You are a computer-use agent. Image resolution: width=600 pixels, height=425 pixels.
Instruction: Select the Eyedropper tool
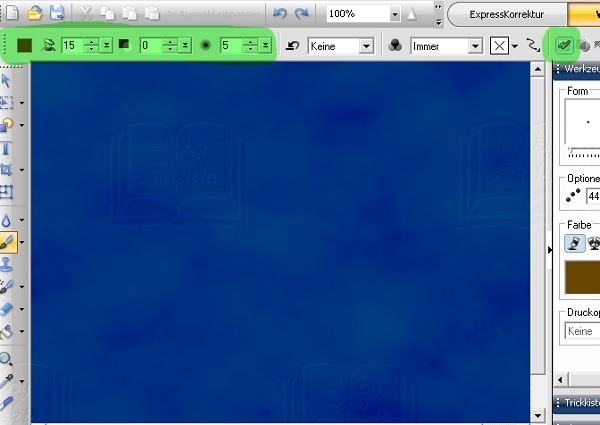[6, 381]
